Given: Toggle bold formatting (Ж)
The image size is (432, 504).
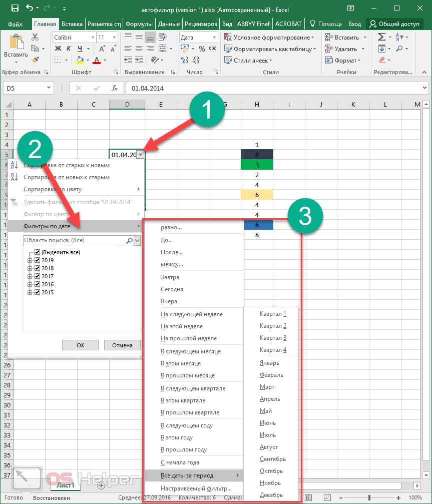Looking at the screenshot, I should click(x=57, y=49).
